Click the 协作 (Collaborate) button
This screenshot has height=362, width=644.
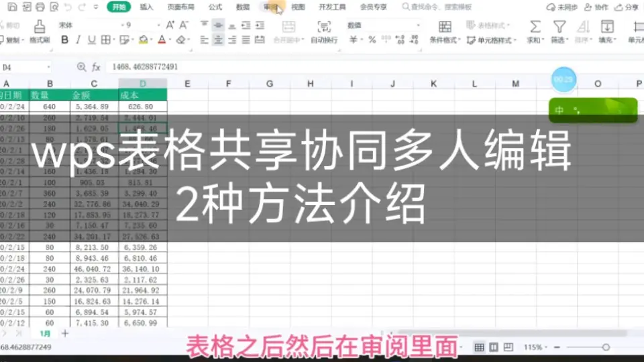pyautogui.click(x=597, y=7)
